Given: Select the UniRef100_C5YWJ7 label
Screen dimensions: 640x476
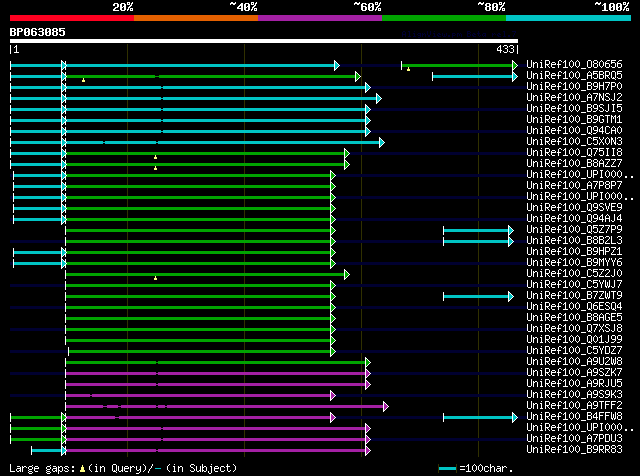Looking at the screenshot, I should point(574,284).
